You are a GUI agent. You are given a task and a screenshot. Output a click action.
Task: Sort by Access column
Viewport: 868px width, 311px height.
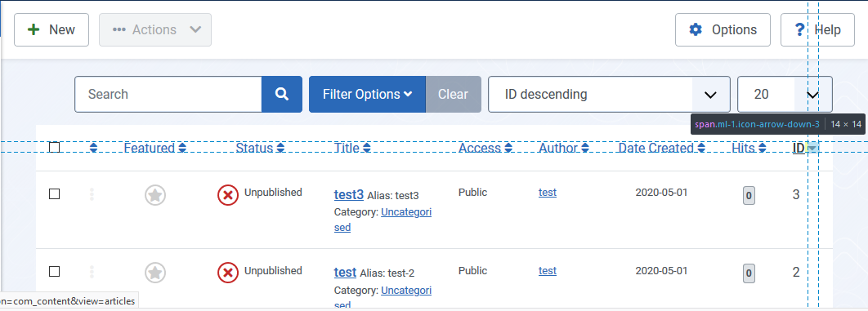[485, 148]
